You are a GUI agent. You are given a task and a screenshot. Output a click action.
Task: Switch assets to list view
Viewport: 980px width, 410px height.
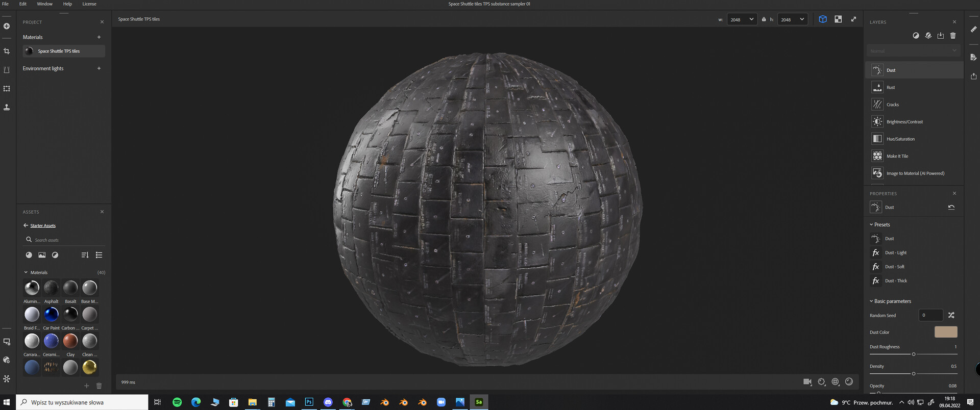[99, 255]
